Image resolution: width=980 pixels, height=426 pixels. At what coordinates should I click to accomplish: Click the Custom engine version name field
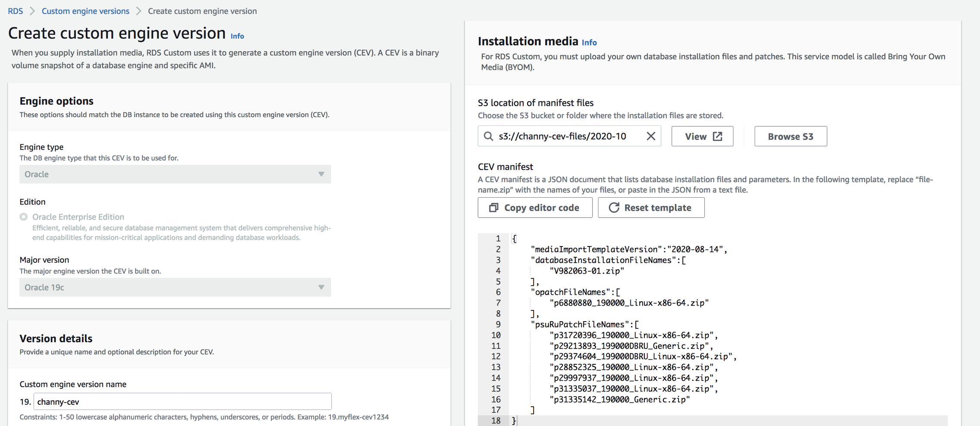click(182, 401)
